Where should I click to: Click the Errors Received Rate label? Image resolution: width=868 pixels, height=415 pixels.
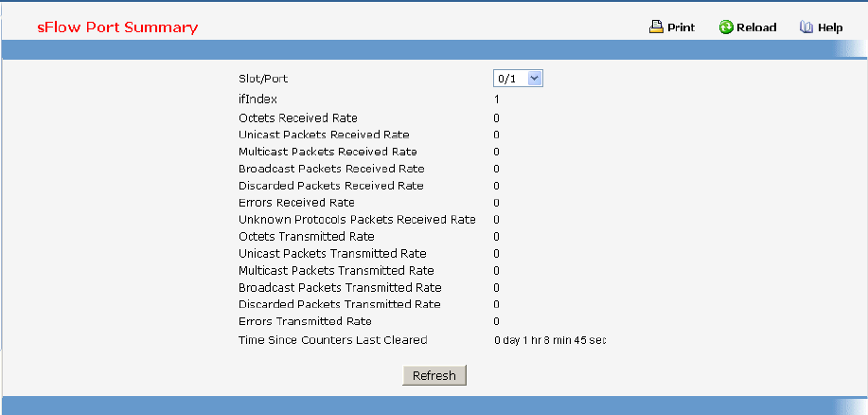coord(296,203)
